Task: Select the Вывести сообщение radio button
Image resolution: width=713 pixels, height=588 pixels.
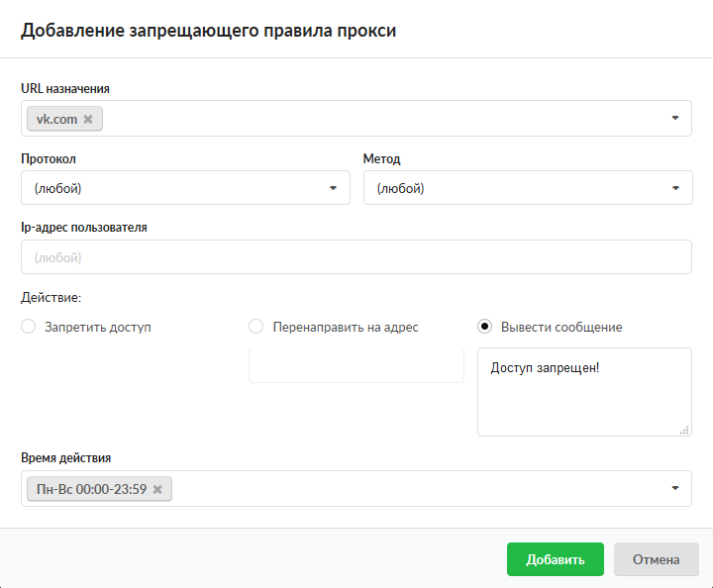Action: click(485, 327)
